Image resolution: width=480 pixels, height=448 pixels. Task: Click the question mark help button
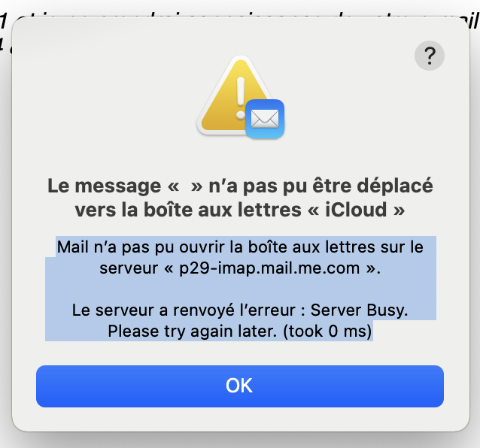pos(430,55)
